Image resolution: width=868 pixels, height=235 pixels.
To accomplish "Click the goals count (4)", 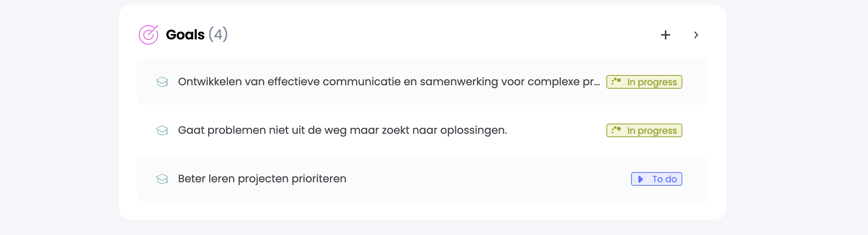I will pos(218,35).
